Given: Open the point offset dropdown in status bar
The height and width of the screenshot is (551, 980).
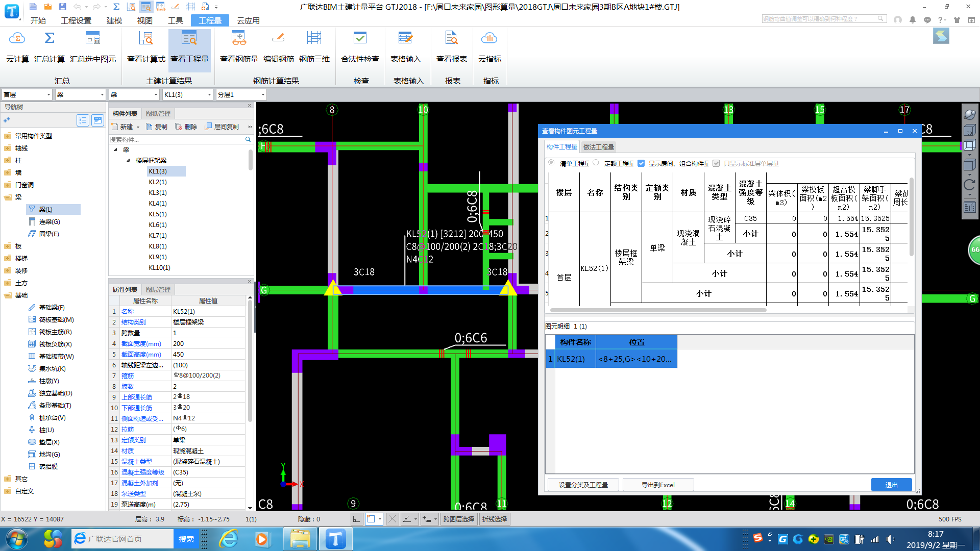Looking at the screenshot, I should tap(435, 519).
